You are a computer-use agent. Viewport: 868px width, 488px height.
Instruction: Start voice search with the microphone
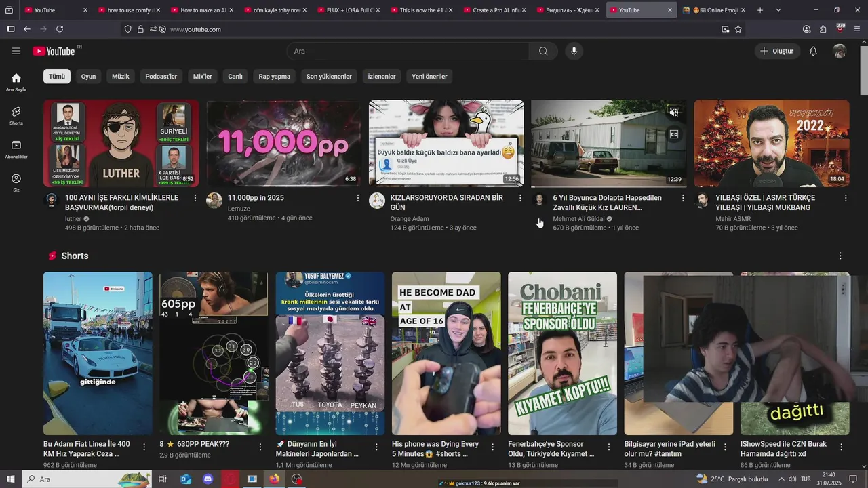coord(574,52)
